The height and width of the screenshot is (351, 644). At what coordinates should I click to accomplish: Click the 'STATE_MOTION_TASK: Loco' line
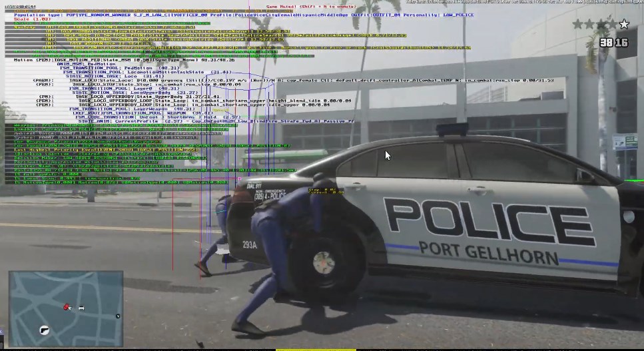[x=115, y=77]
